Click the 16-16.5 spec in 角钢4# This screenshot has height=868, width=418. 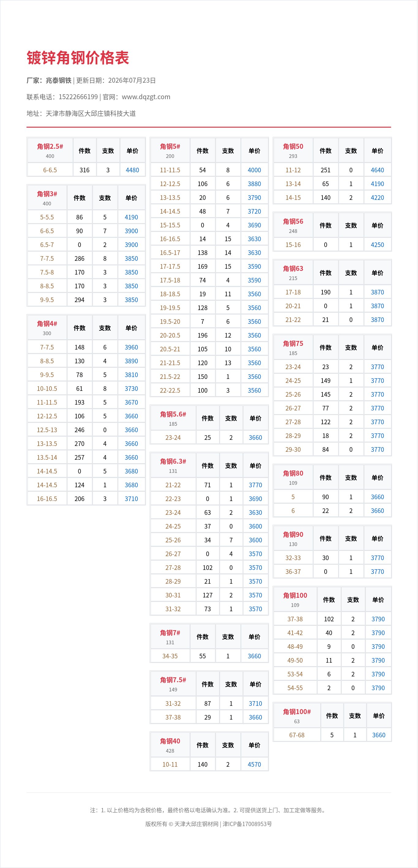pos(47,499)
